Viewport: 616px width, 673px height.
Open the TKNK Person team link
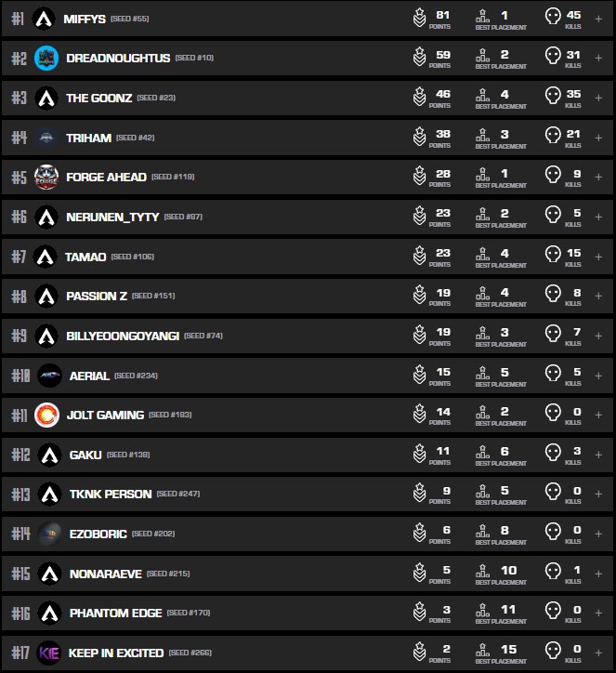tap(110, 495)
